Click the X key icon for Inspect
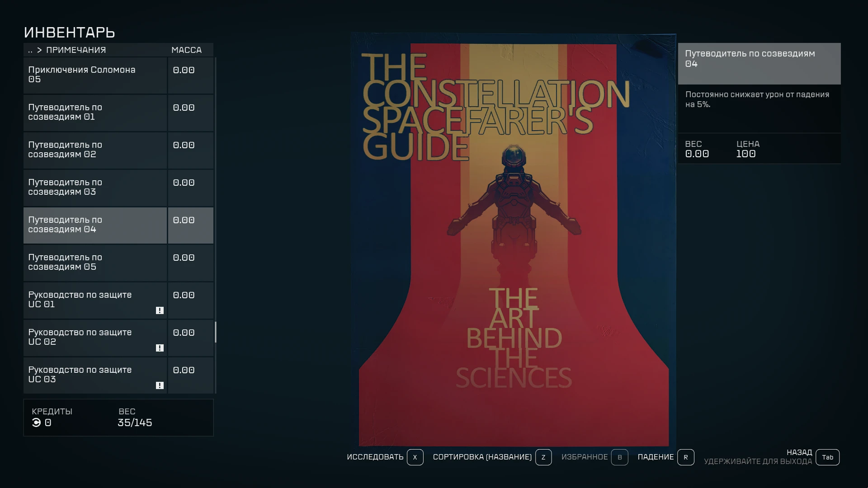 point(415,457)
